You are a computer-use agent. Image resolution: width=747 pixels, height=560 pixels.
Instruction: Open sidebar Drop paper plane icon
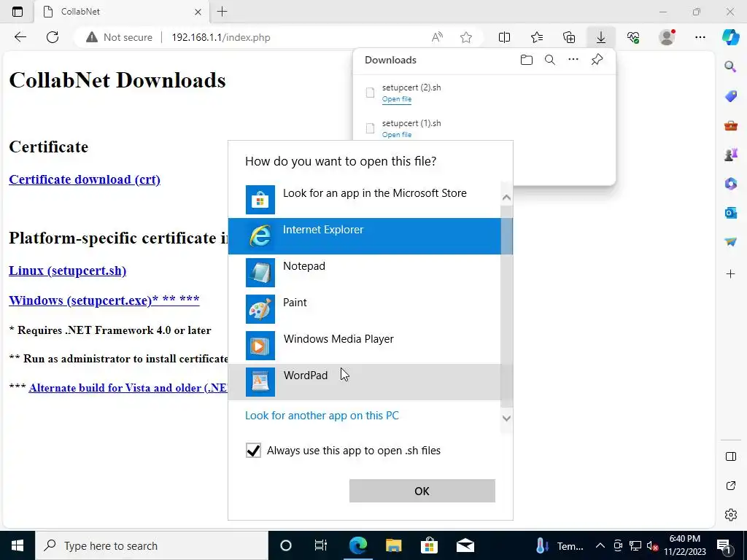click(x=730, y=242)
